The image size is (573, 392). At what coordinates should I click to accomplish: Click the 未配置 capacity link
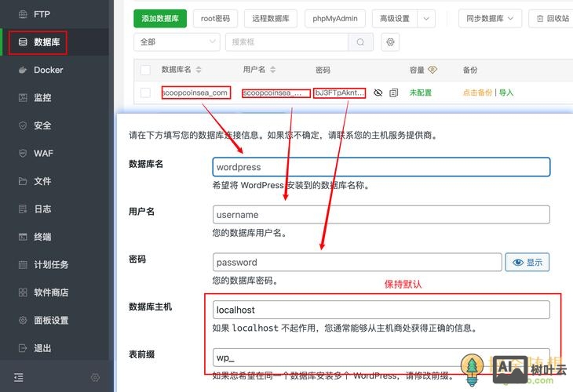(x=420, y=93)
